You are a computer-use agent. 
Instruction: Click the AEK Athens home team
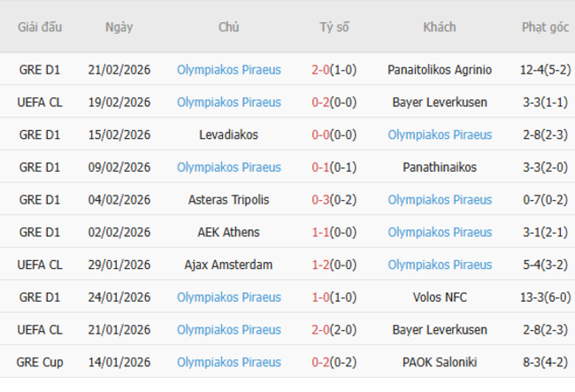tap(229, 232)
